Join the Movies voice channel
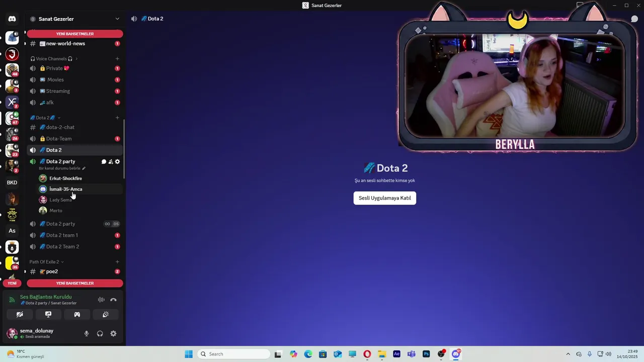This screenshot has width=644, height=362. 74,79
